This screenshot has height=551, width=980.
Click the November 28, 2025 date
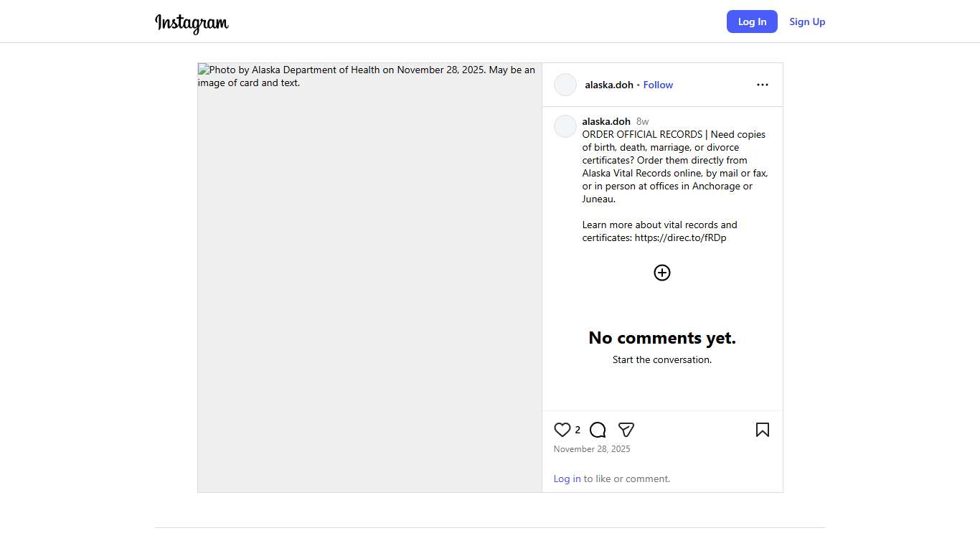tap(592, 449)
